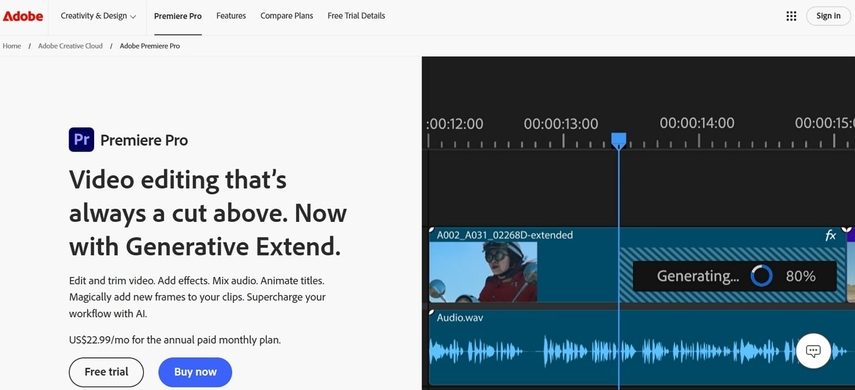Click the Generating... 80% progress box
Image resolution: width=855 pixels, height=390 pixels.
point(734,276)
